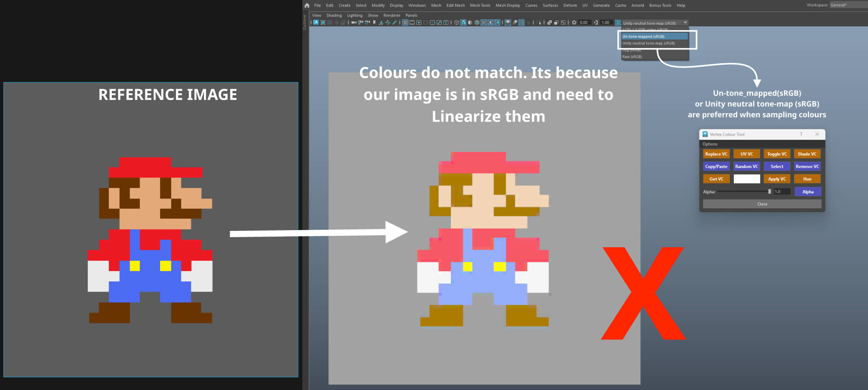Click the Exposure reset icon
The image size is (868, 390).
tap(574, 23)
